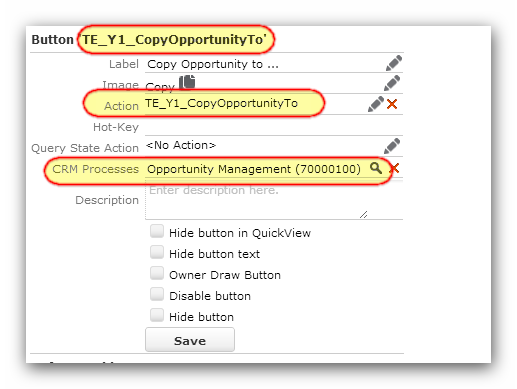This screenshot has height=389, width=517.
Task: Toggle the Hide button text checkbox
Action: tap(157, 252)
